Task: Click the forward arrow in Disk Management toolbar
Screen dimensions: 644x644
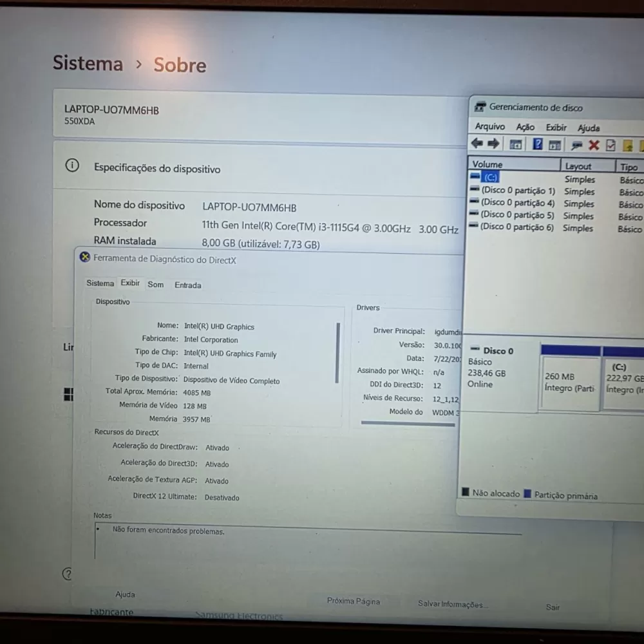Action: 493,144
